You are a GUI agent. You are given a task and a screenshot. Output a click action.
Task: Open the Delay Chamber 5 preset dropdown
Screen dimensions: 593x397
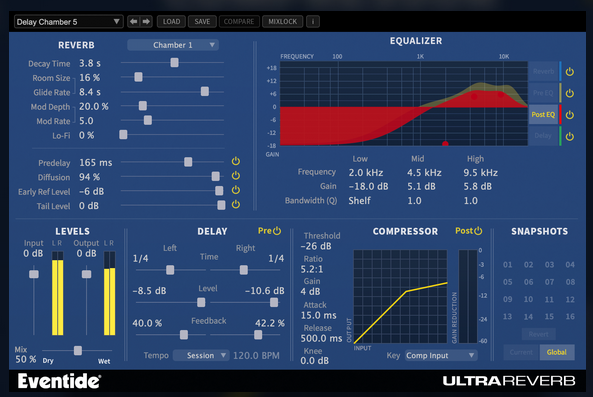coord(68,22)
